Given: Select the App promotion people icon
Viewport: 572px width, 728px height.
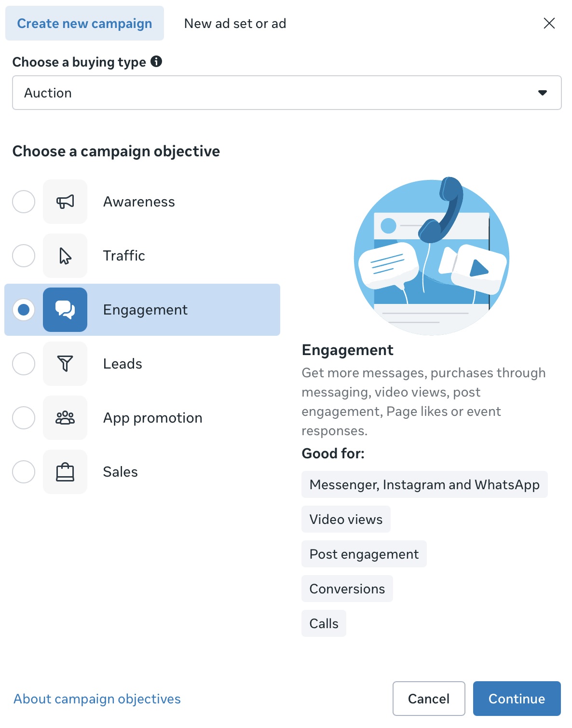Looking at the screenshot, I should pyautogui.click(x=65, y=418).
